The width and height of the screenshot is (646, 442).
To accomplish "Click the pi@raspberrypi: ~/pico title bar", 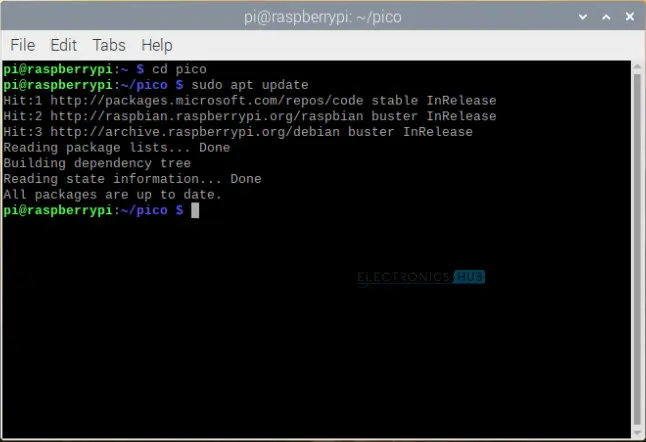I will 322,16.
